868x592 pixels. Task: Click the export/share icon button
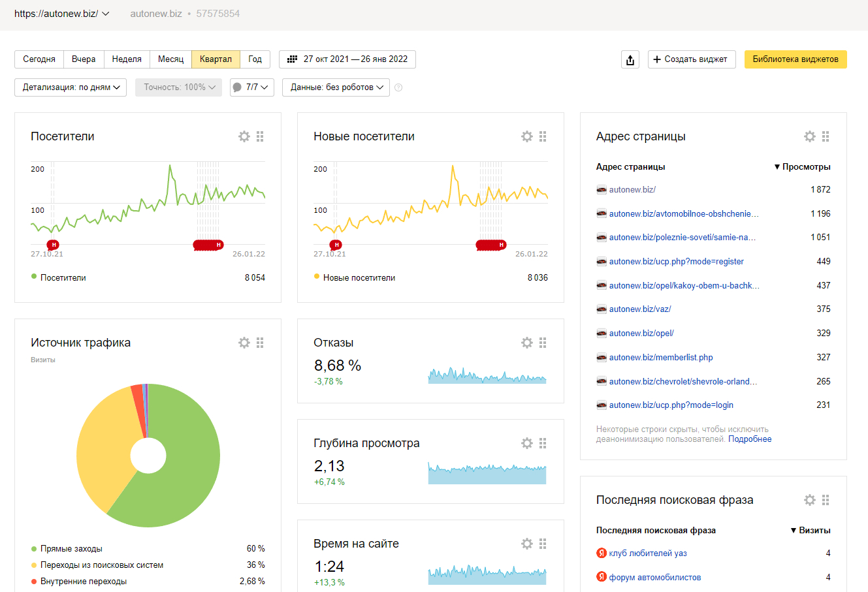click(x=630, y=59)
